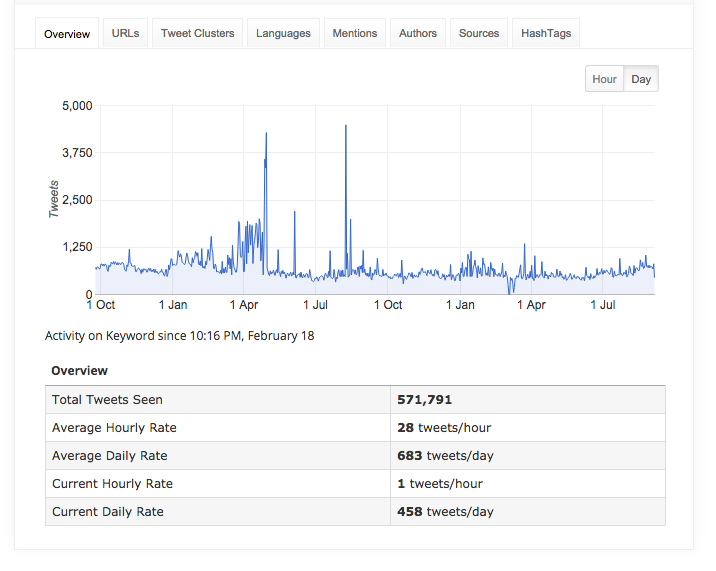The width and height of the screenshot is (716, 571).
Task: Click the Activity on Keyword since text
Action: point(179,336)
